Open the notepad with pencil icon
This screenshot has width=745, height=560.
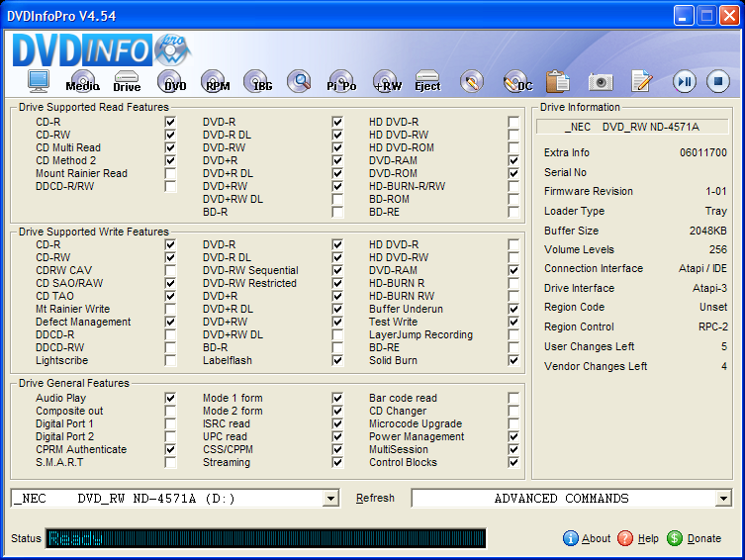[x=641, y=81]
